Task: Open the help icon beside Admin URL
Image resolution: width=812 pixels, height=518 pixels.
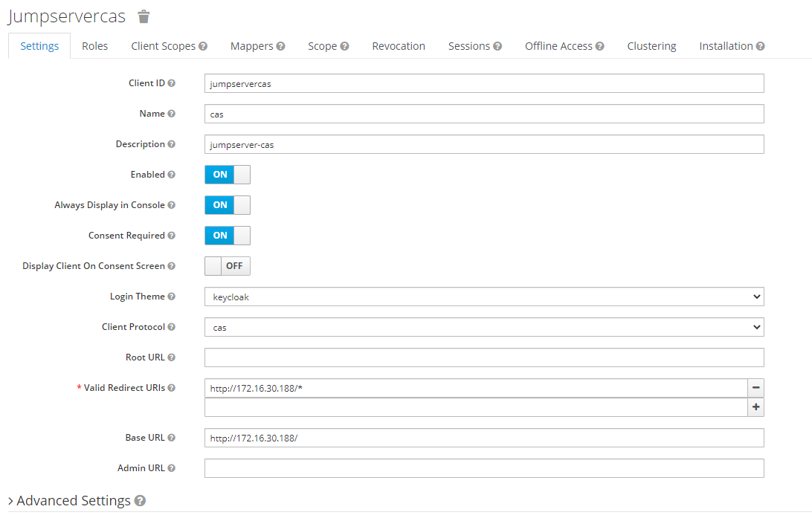Action: point(172,467)
